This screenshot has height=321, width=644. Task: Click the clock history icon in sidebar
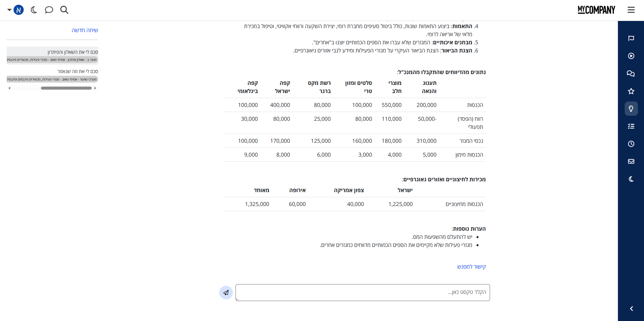tap(631, 144)
